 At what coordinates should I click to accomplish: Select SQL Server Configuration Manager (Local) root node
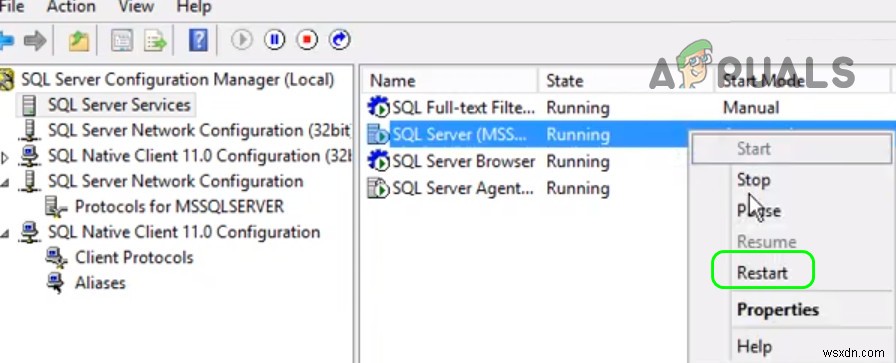click(x=178, y=79)
